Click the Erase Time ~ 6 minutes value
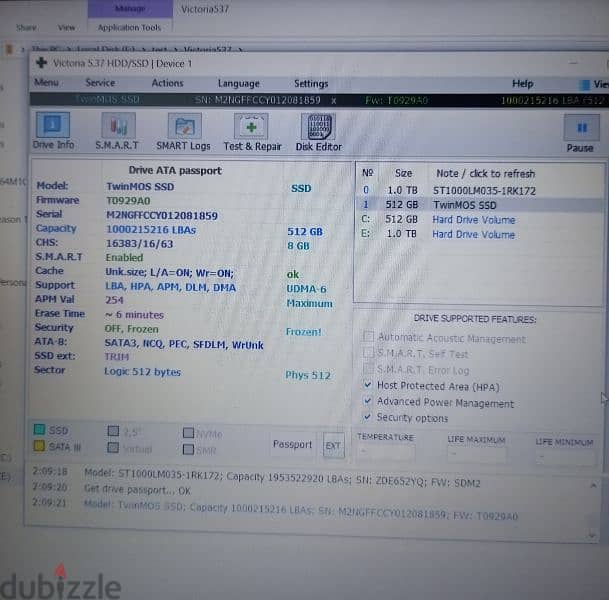This screenshot has width=609, height=600. pyautogui.click(x=134, y=315)
